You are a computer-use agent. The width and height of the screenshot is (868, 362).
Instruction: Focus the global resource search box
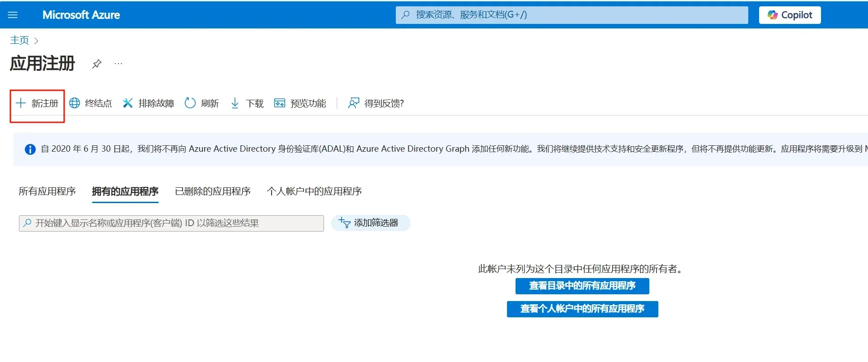tap(572, 15)
